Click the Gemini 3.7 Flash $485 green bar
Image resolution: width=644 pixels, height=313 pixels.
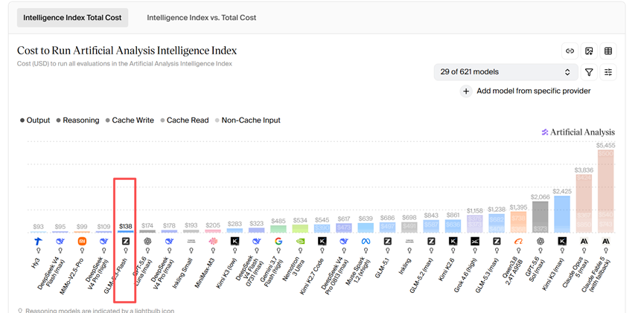pyautogui.click(x=278, y=229)
